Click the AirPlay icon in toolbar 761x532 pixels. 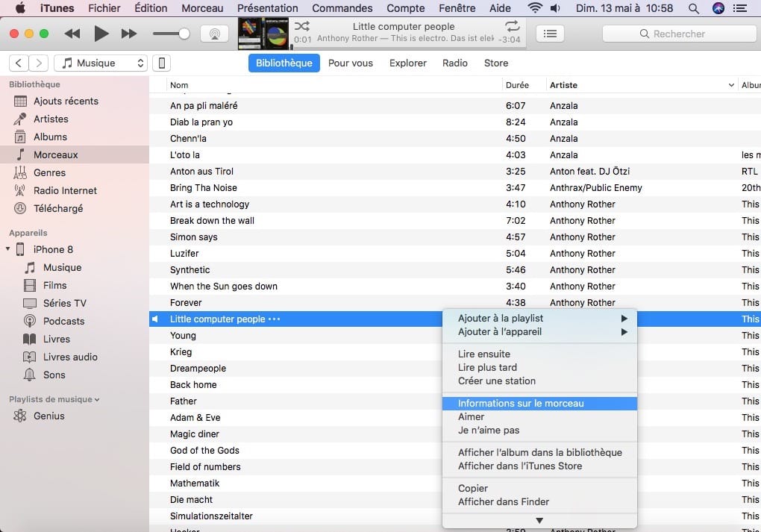pyautogui.click(x=215, y=34)
